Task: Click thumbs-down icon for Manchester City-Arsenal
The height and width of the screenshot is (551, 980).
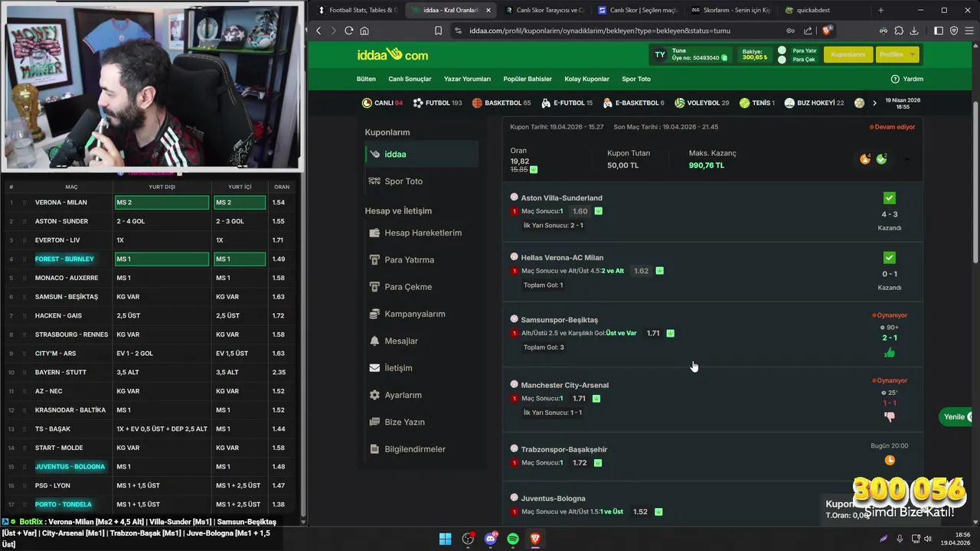Action: point(889,417)
